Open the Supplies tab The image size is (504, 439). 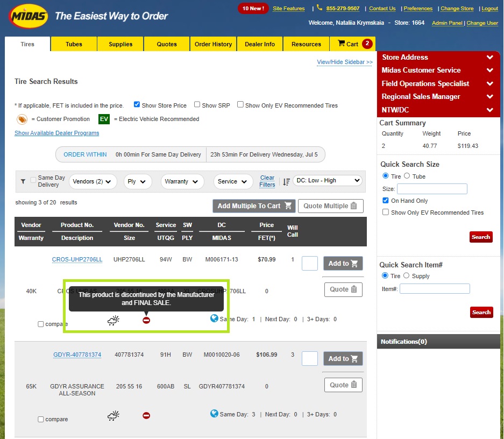tap(120, 44)
